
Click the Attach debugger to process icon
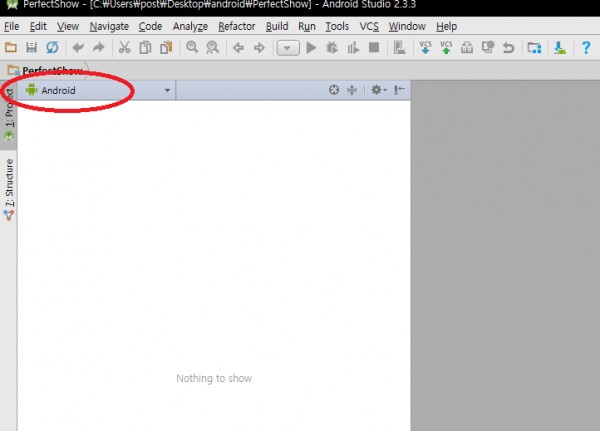click(399, 48)
